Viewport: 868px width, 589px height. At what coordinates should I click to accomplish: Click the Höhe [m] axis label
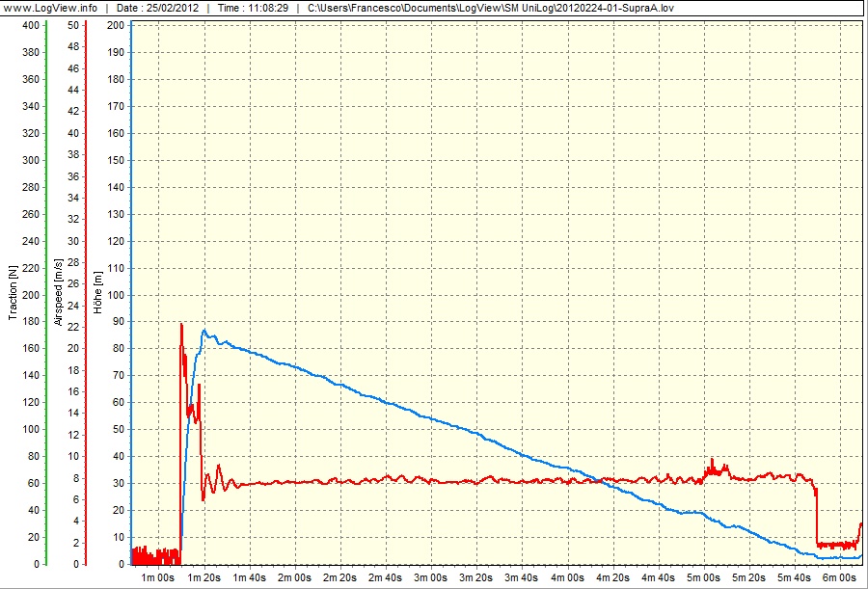pos(96,294)
